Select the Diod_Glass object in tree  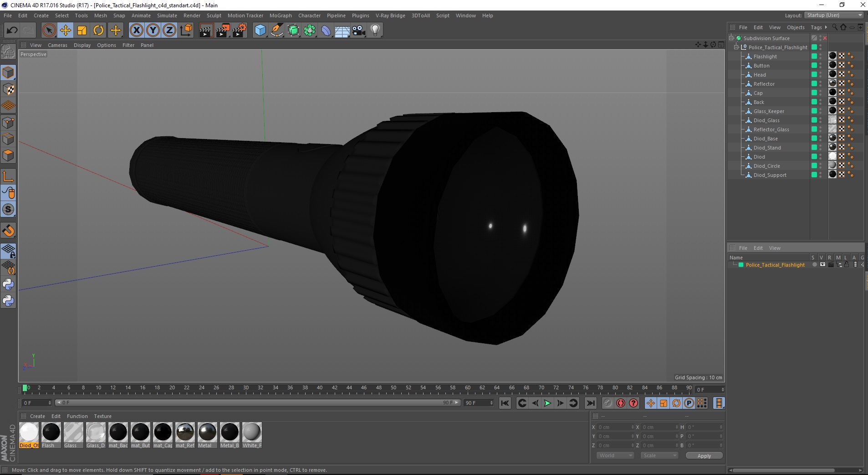click(x=766, y=120)
